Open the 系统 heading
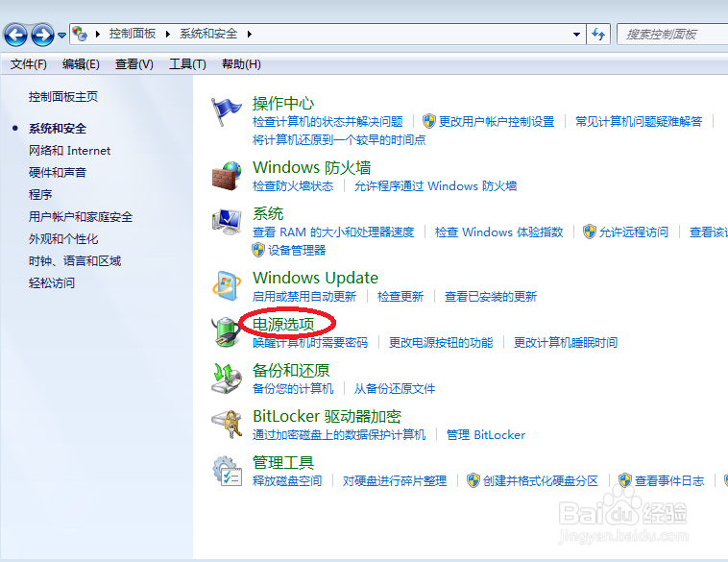Screen dimensions: 728x562 click(x=268, y=213)
